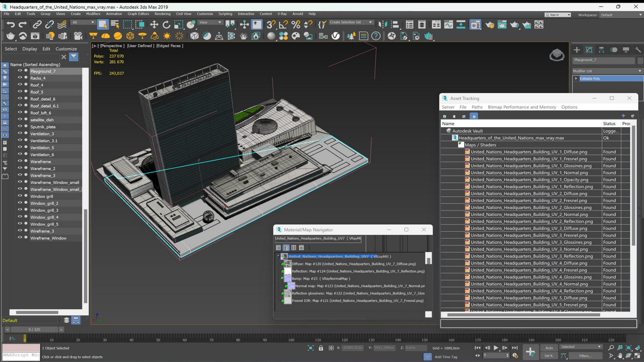Click the ViewCube in the viewport
Viewport: 644px width, 362px height.
pyautogui.click(x=556, y=55)
